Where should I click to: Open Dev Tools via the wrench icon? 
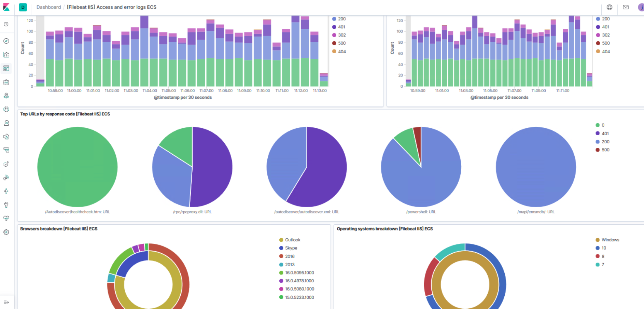6,205
